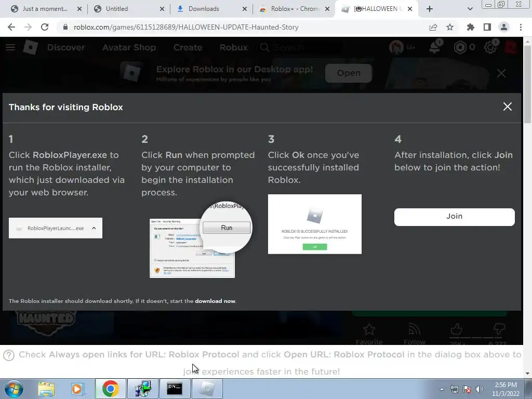The width and height of the screenshot is (532, 399).
Task: Click the page vertical scrollbar thumb
Action: pyautogui.click(x=527, y=84)
